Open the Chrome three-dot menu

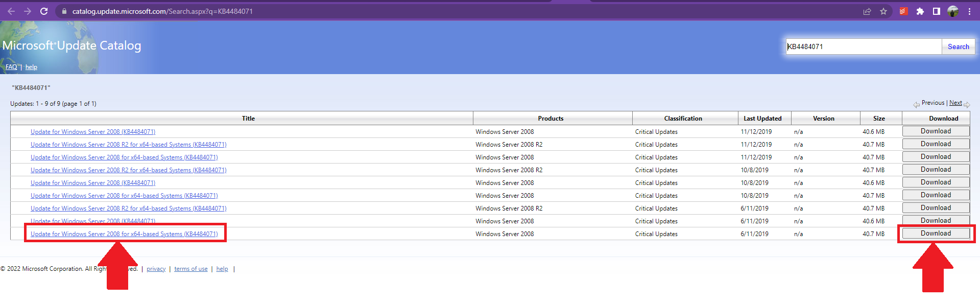click(969, 11)
